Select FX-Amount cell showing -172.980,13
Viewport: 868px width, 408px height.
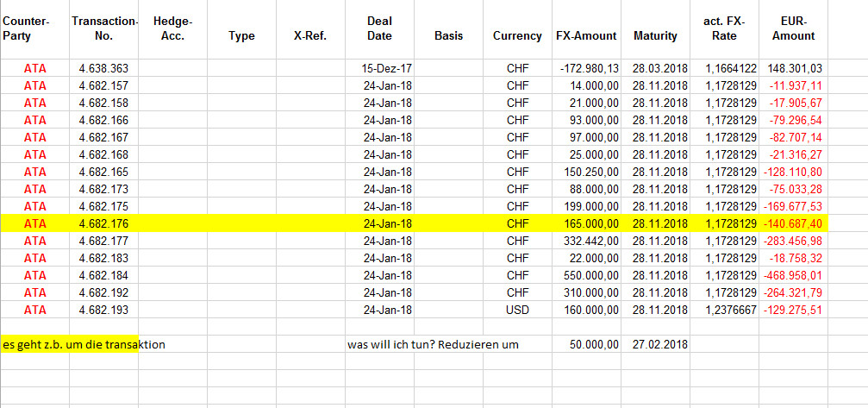click(x=587, y=69)
